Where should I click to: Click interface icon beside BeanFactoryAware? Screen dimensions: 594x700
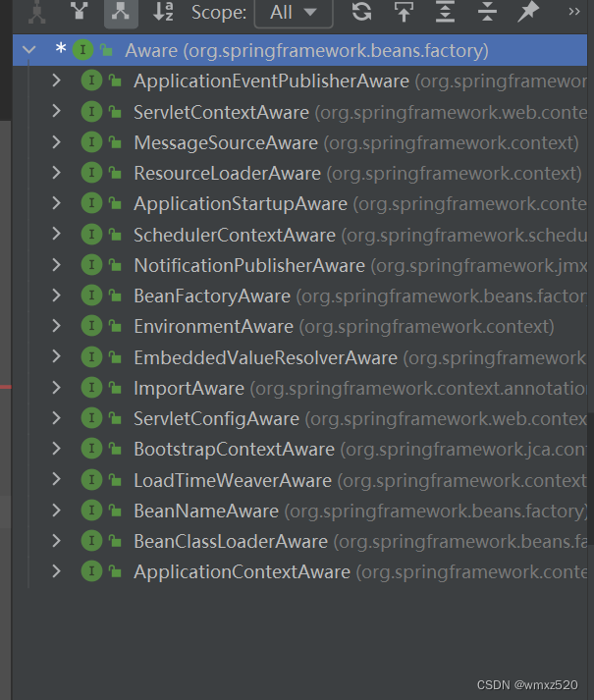coord(92,296)
